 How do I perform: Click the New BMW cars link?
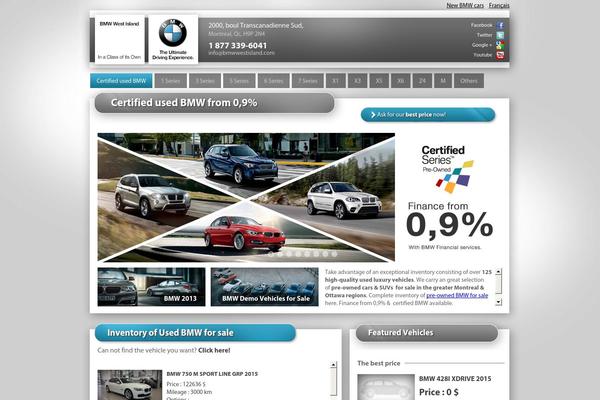coord(465,5)
